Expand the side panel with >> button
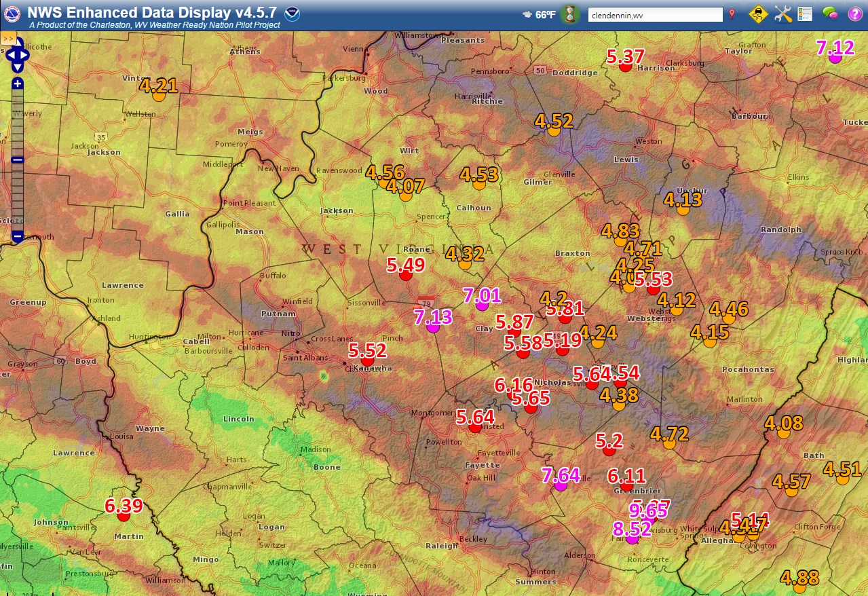Image resolution: width=868 pixels, height=596 pixels. click(8, 39)
